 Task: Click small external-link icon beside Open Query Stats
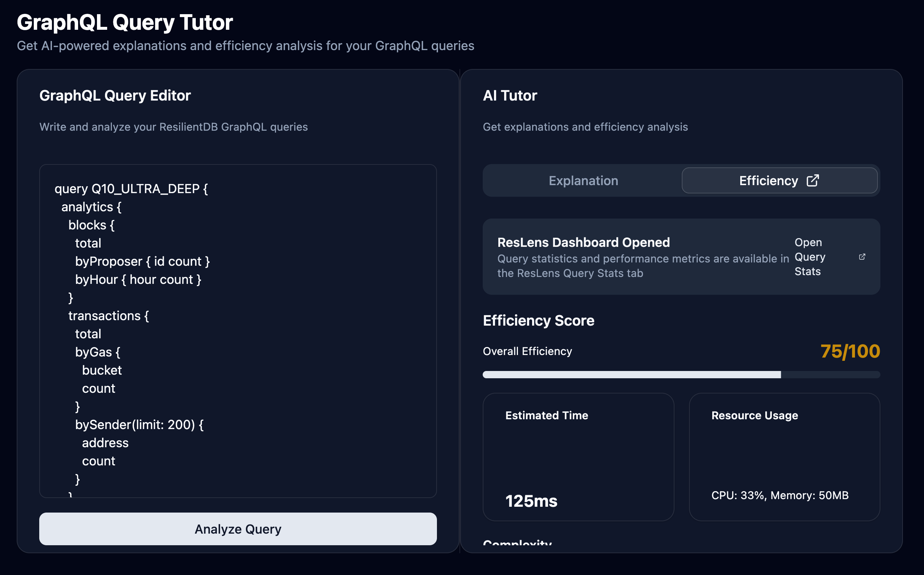(x=862, y=257)
